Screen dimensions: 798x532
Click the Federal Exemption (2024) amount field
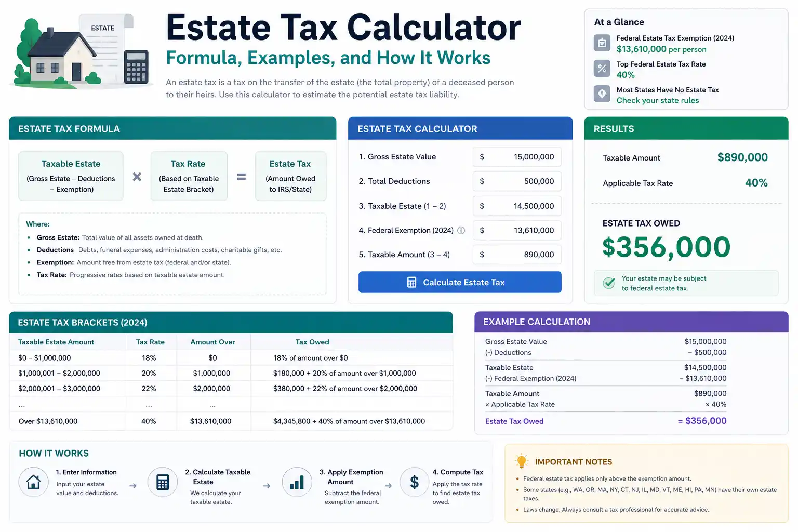click(x=517, y=230)
